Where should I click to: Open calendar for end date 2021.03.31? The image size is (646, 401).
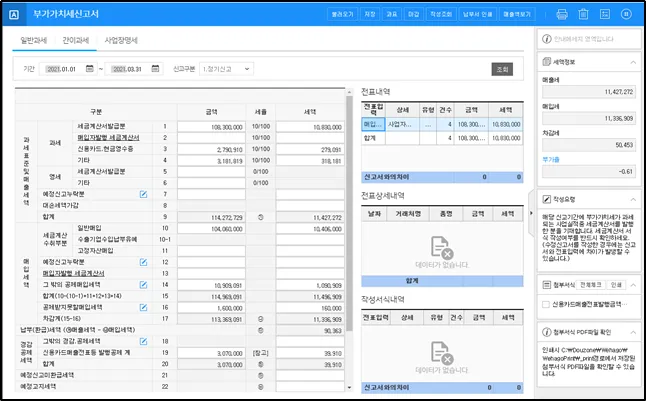click(155, 69)
